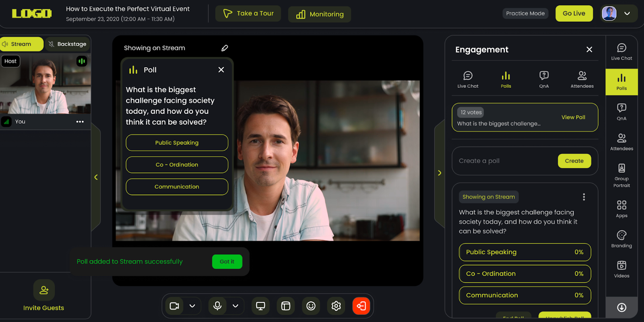
Task: Click the edit pencil next to Showing on Stream
Action: 225,48
